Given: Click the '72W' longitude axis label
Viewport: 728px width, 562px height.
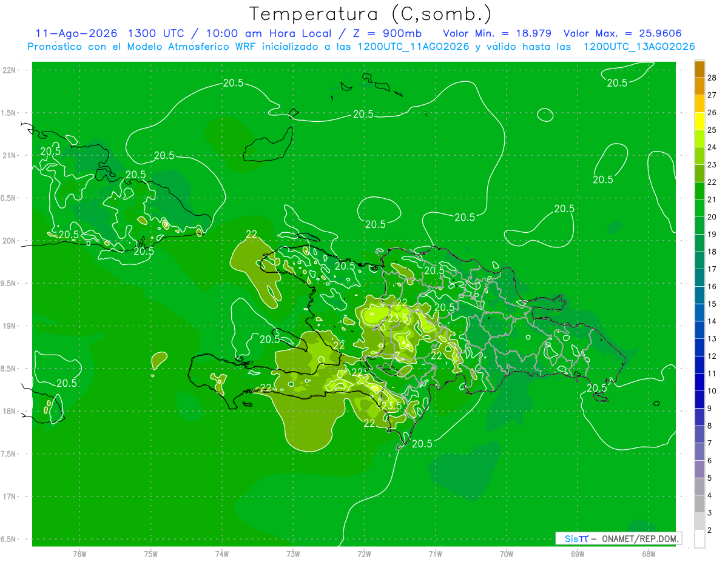Looking at the screenshot, I should [x=364, y=554].
